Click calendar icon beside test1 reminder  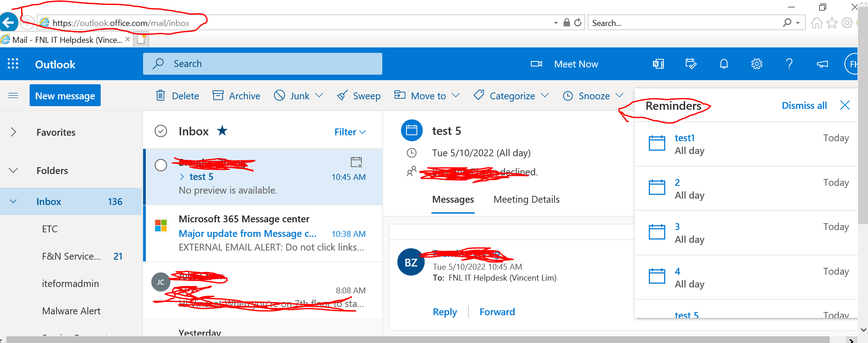pos(657,143)
